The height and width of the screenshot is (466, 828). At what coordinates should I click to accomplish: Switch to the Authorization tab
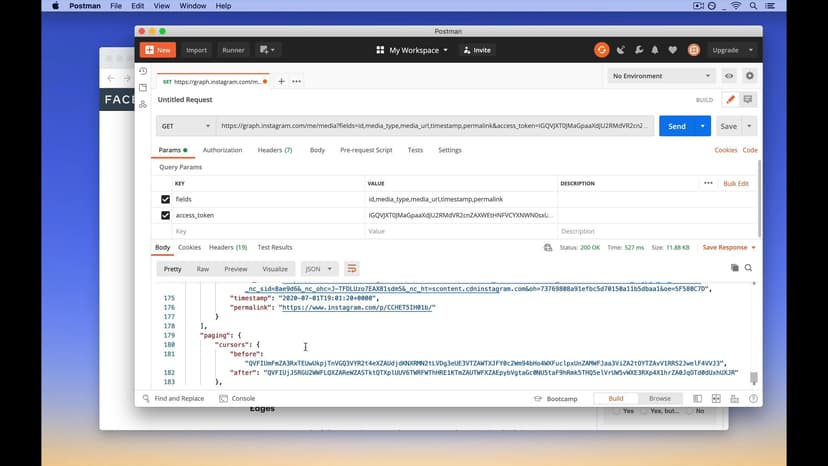coord(222,150)
